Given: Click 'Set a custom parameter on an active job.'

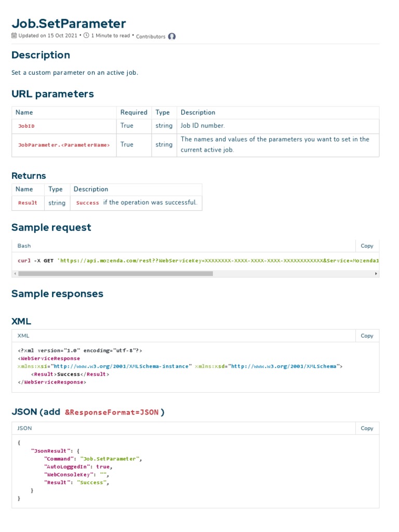Looking at the screenshot, I should 75,73.
